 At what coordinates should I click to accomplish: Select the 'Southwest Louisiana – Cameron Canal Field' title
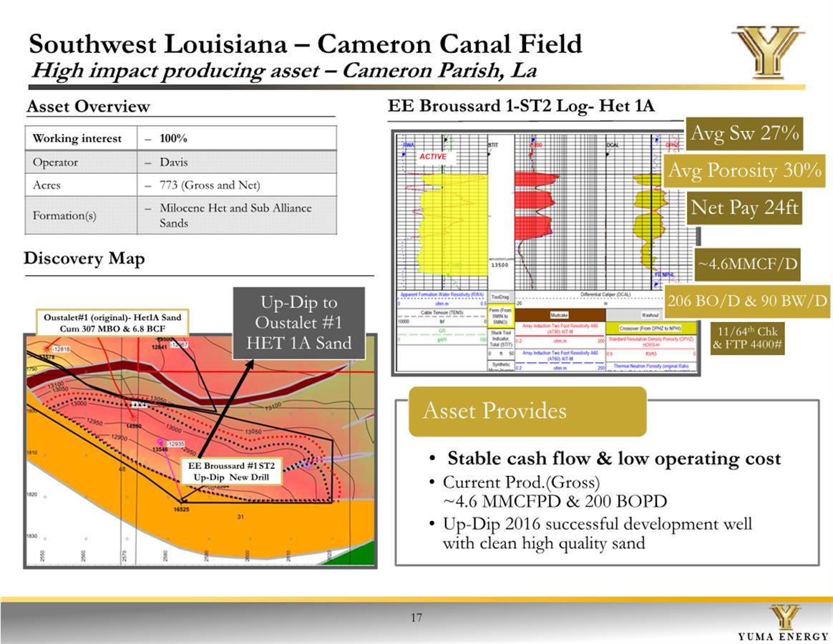click(x=306, y=44)
